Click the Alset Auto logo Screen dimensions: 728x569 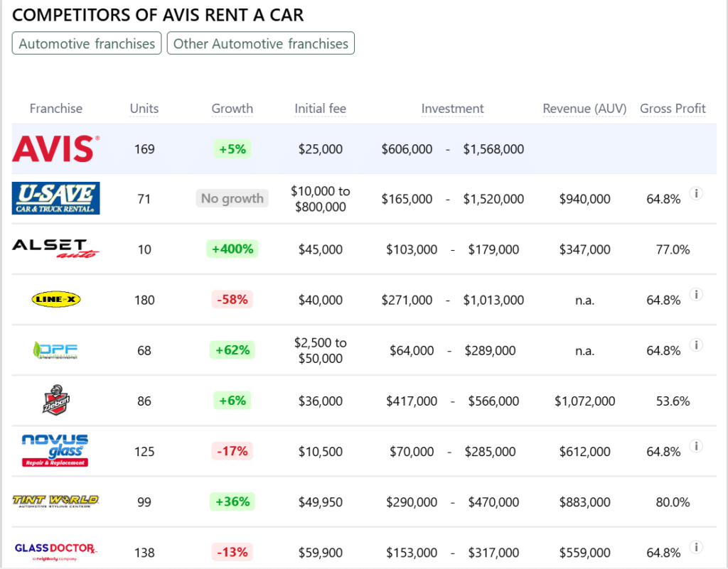(55, 249)
